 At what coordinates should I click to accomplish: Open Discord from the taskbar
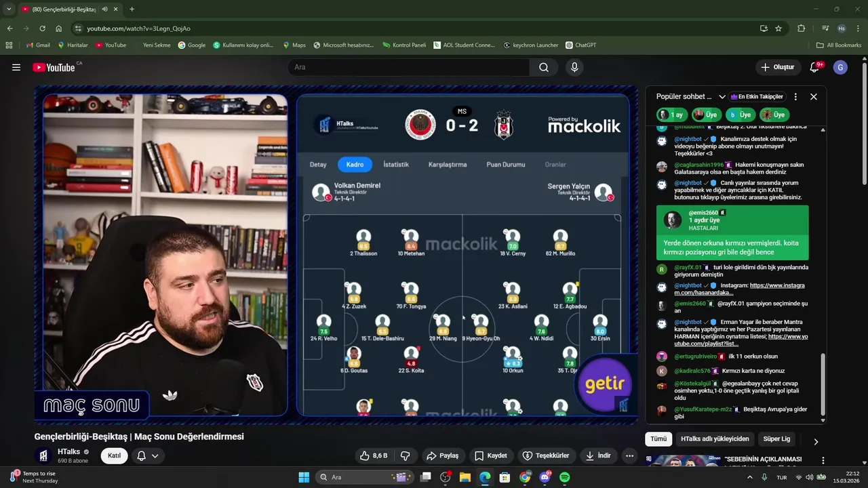(545, 477)
